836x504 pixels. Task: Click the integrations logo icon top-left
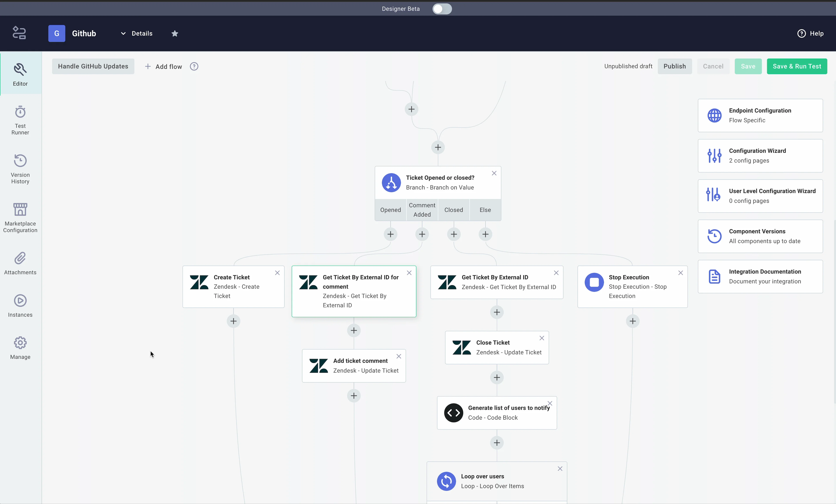tap(19, 33)
